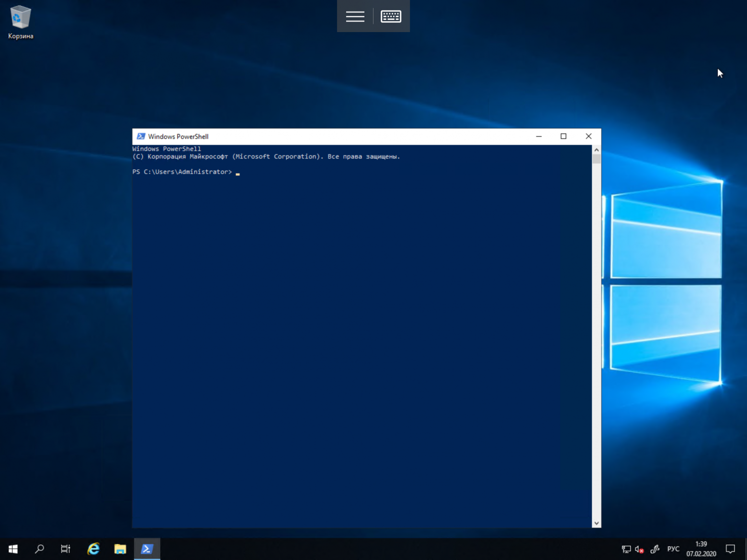
Task: Open File Explorer from the taskbar
Action: (x=120, y=549)
